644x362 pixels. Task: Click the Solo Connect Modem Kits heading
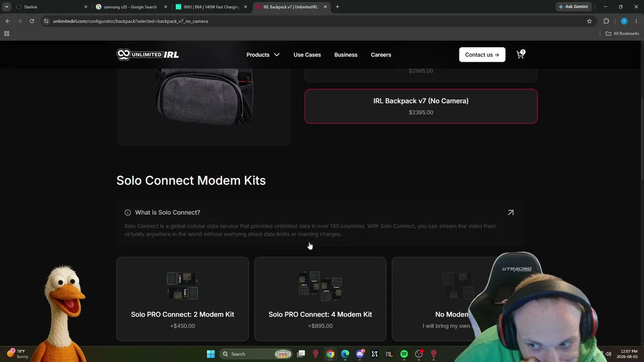point(191,180)
